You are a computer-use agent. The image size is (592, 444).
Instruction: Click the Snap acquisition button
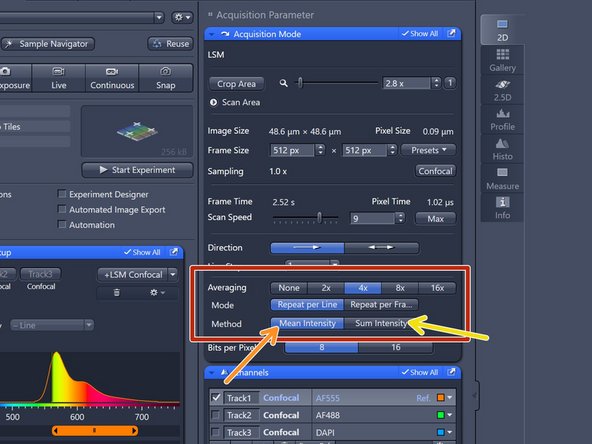tap(165, 78)
